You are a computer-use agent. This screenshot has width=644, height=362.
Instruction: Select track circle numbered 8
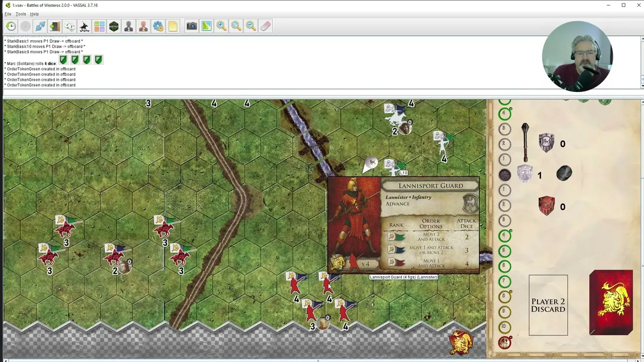click(505, 297)
